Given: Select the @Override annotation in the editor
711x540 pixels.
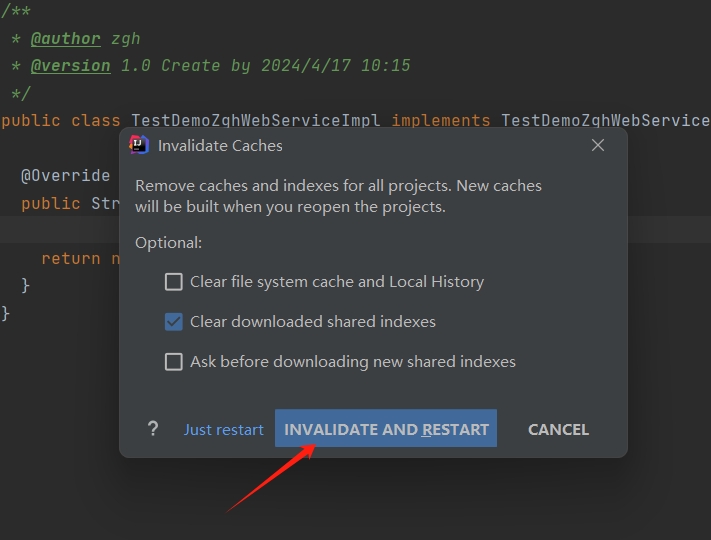Looking at the screenshot, I should coord(65,175).
